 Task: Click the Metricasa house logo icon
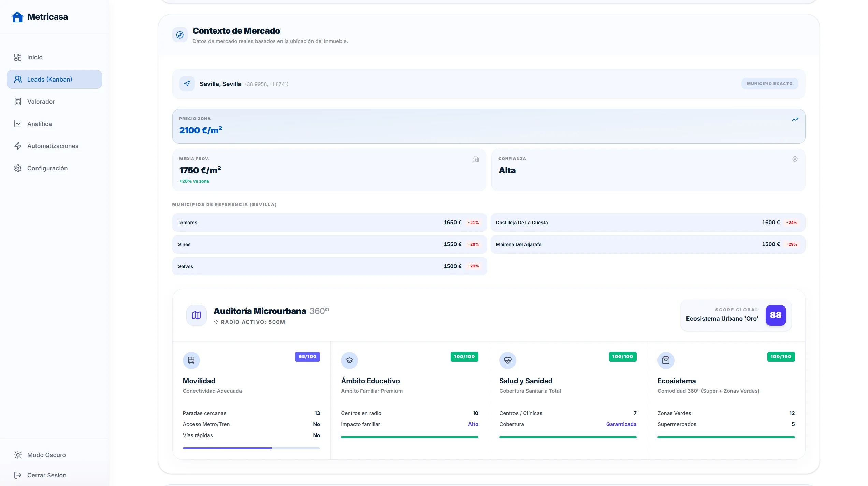17,17
